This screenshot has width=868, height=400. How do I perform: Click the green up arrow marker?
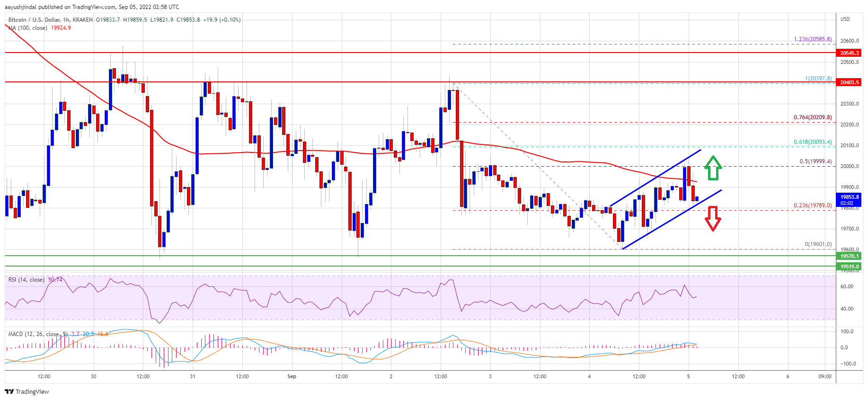713,168
